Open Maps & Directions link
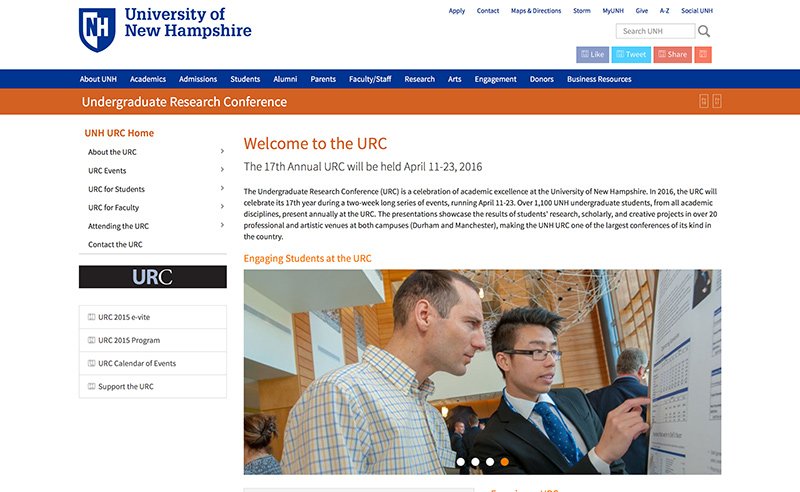Viewport: 800px width, 492px height. [536, 11]
